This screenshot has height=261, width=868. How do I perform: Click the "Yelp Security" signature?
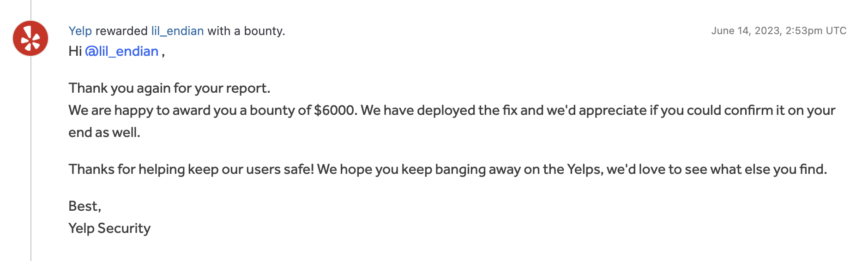pos(109,228)
